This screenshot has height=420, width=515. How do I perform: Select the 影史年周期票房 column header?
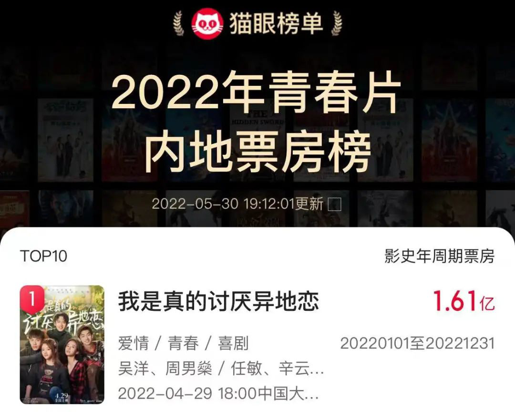[x=440, y=256]
